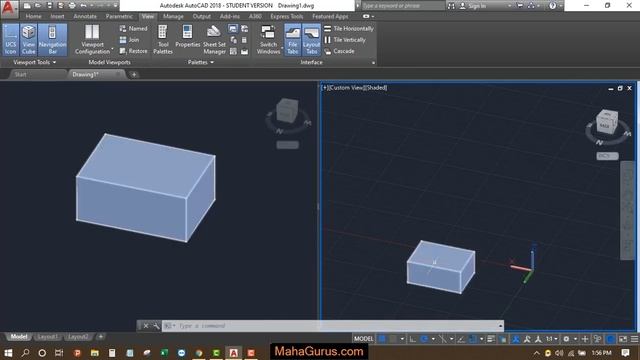This screenshot has width=640, height=360.
Task: Expand the Palettes panel dropdown
Action: coord(200,62)
